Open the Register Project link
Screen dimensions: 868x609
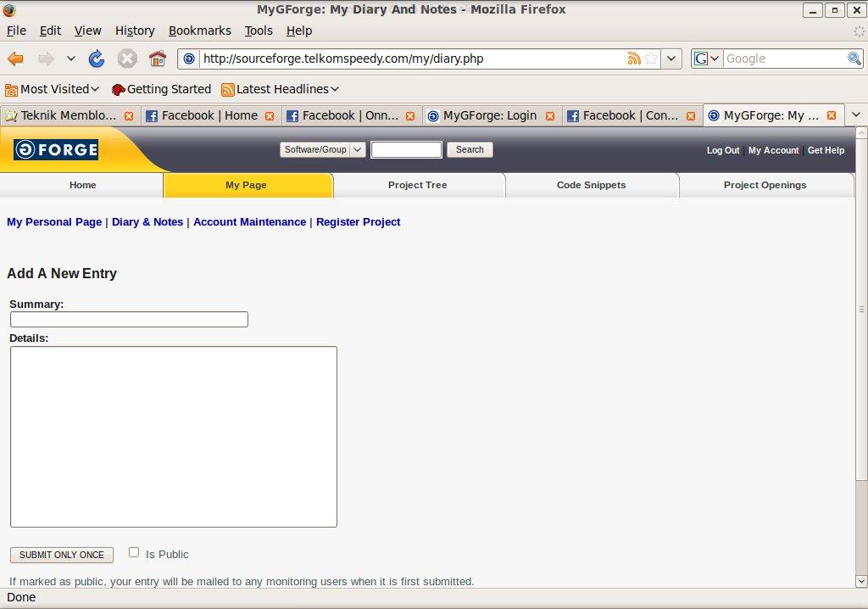tap(359, 221)
